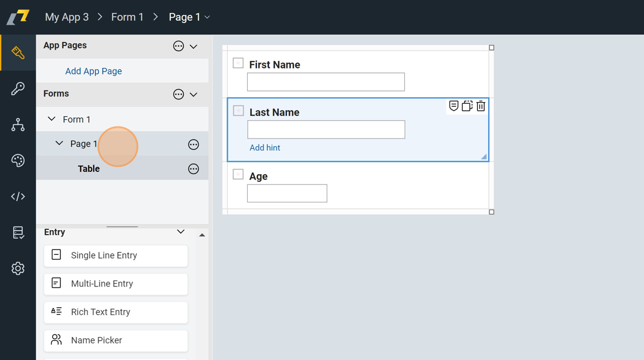Toggle the required checkbox beside Last Name

pos(239,111)
